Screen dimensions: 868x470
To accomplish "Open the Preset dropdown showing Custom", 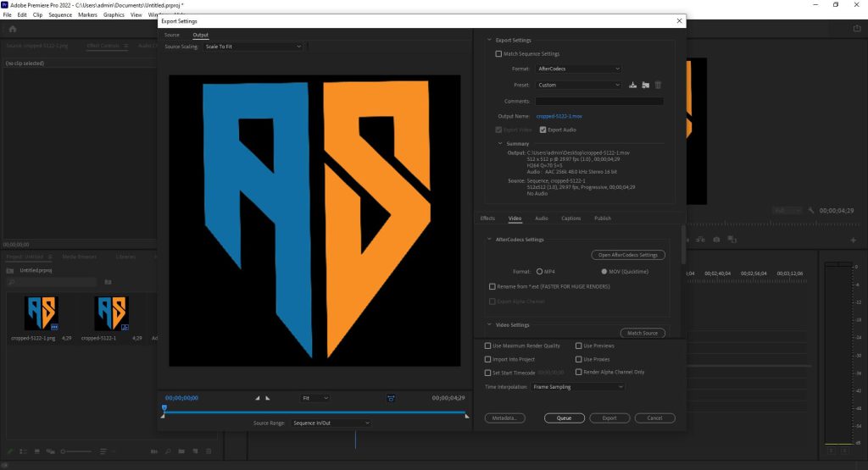I will (578, 85).
